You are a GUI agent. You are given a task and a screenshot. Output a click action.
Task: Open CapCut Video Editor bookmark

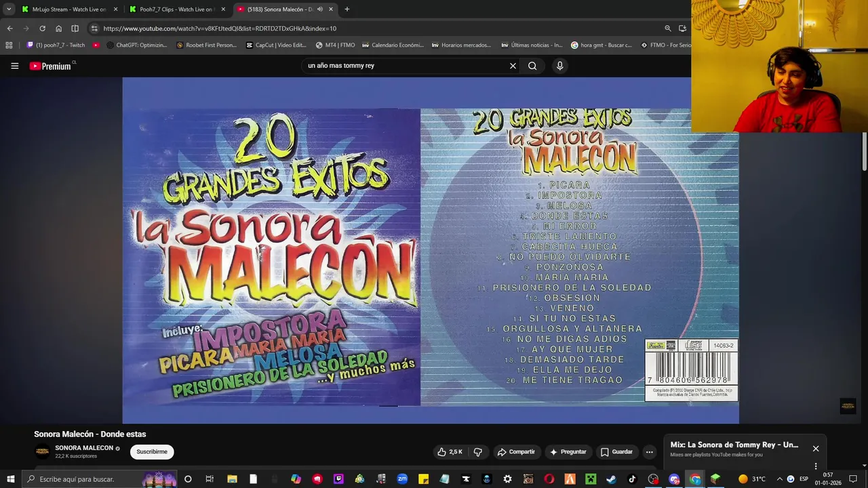tap(277, 45)
